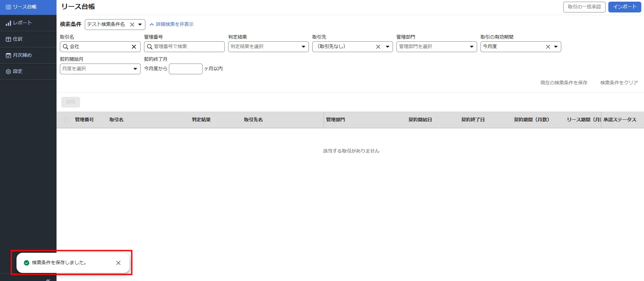
Task: Click the sidebar collapse icon
Action: (48, 279)
